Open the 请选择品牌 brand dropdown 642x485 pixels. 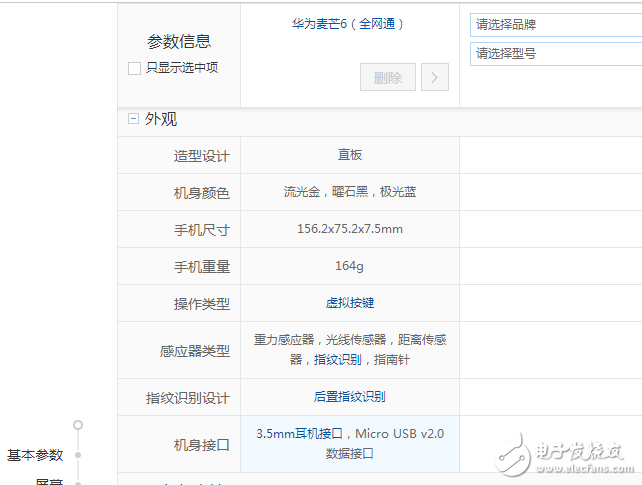point(556,25)
